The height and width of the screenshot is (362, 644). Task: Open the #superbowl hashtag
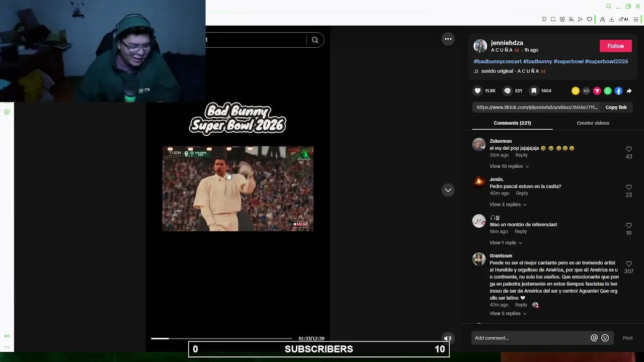pos(569,61)
